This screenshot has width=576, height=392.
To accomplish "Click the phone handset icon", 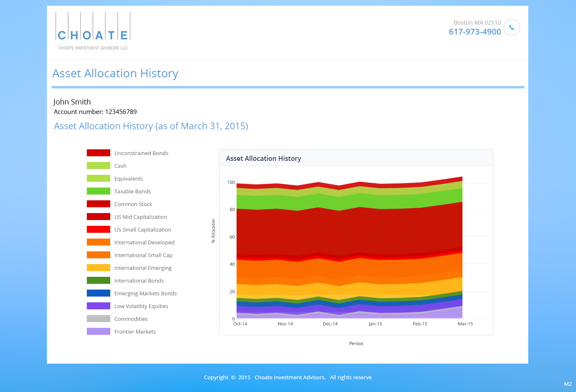I will point(511,28).
